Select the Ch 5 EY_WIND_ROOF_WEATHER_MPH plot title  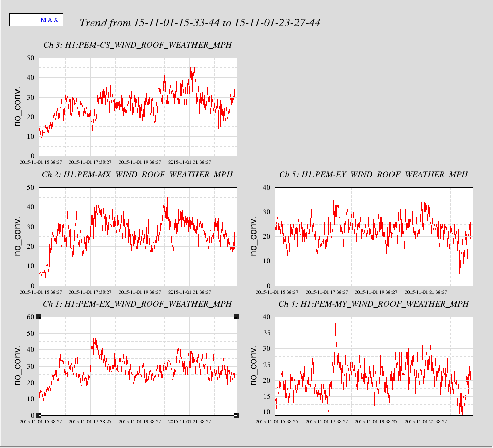374,174
